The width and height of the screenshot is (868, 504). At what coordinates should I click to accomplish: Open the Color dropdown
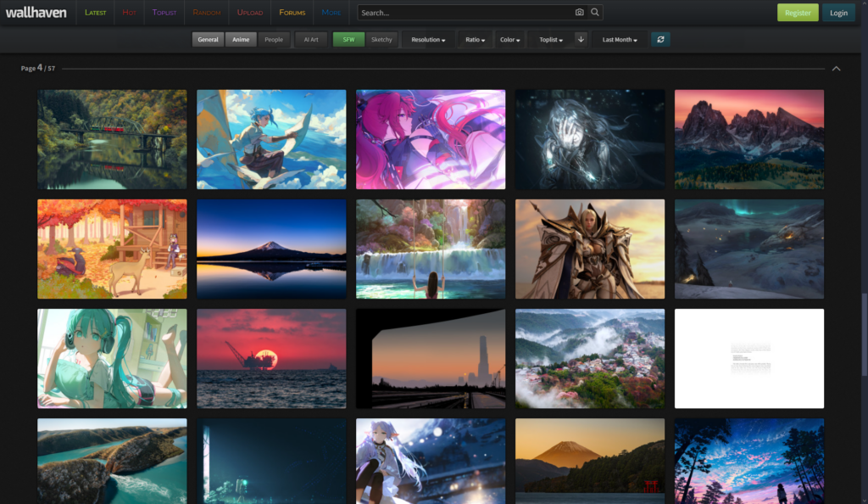(509, 39)
